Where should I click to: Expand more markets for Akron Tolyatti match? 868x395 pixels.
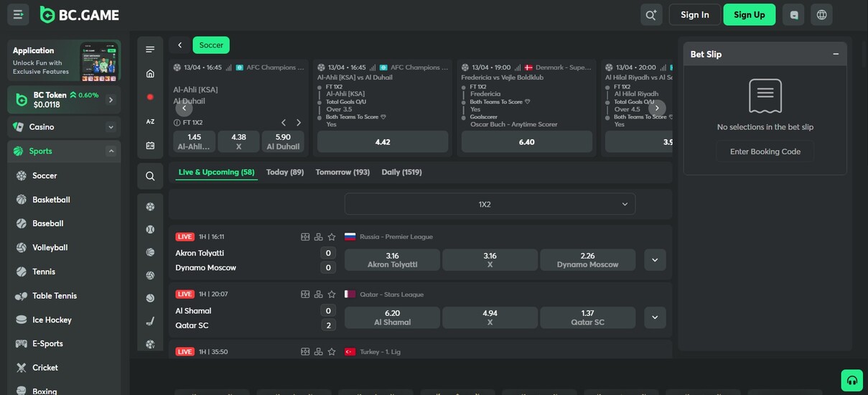[x=655, y=260]
